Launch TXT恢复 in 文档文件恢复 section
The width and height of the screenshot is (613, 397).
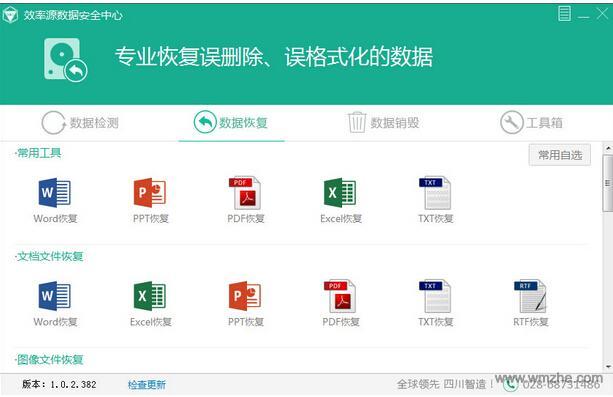click(436, 304)
